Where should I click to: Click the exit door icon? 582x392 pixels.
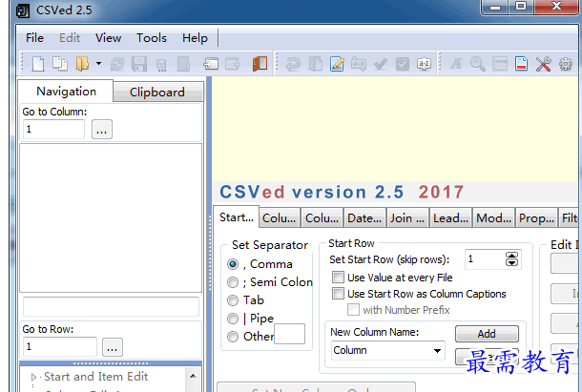[260, 64]
